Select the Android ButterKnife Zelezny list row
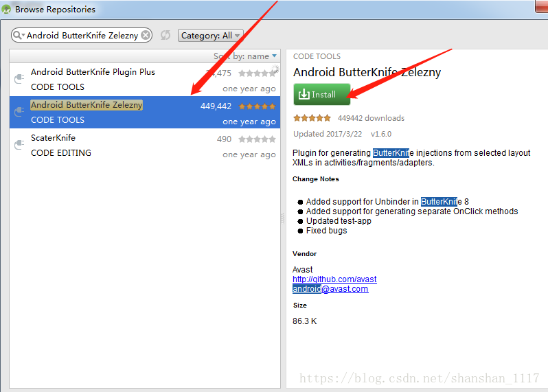548x392 pixels. click(x=145, y=112)
